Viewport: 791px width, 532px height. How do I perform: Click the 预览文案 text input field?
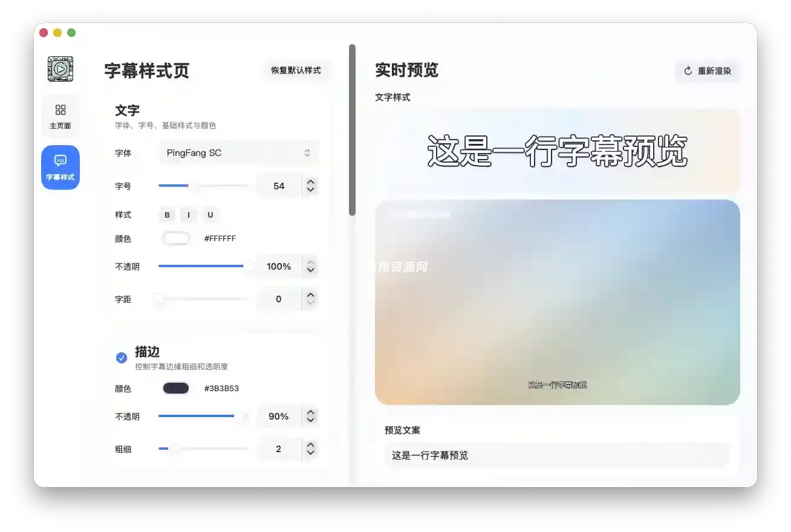point(558,455)
